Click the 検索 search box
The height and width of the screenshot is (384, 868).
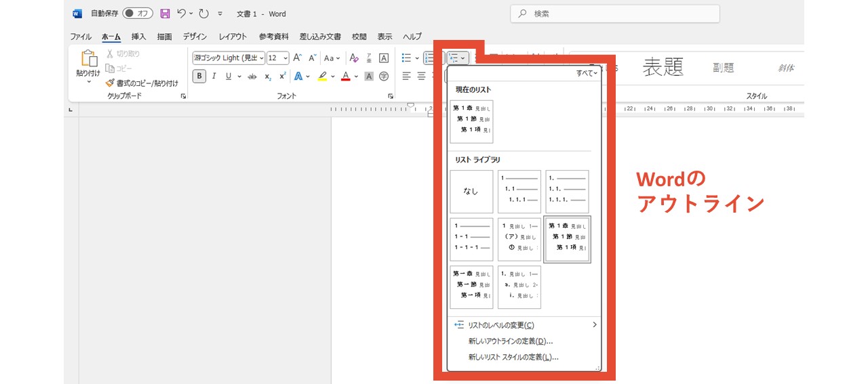pyautogui.click(x=614, y=14)
